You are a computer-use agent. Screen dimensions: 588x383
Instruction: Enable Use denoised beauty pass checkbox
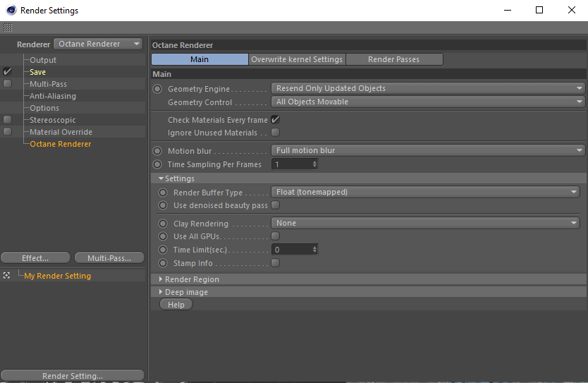pos(275,205)
